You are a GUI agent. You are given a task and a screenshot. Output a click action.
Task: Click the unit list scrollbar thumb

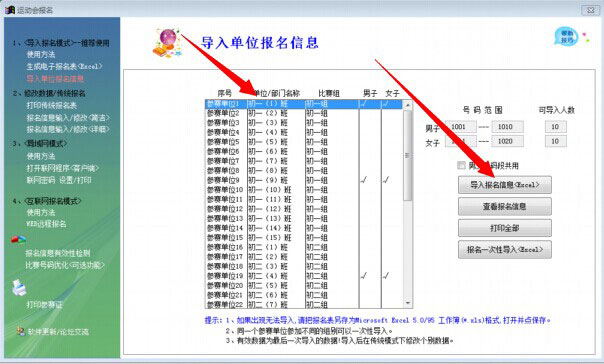pyautogui.click(x=408, y=155)
